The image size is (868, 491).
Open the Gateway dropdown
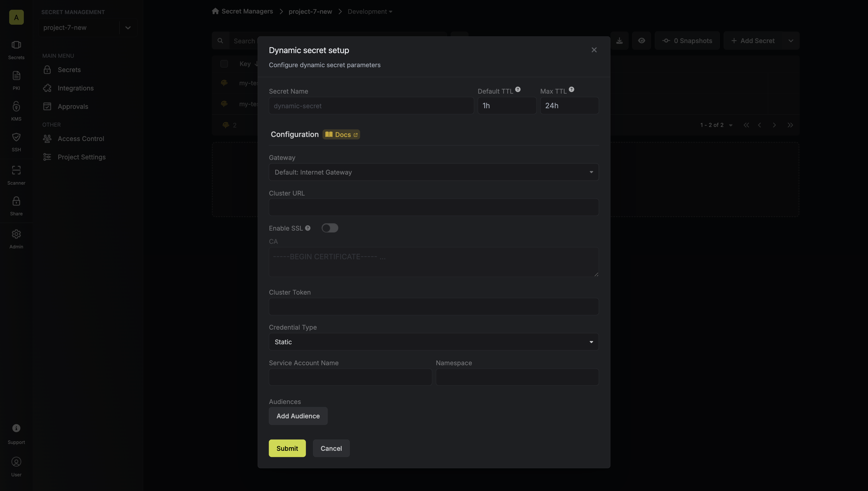pyautogui.click(x=434, y=172)
